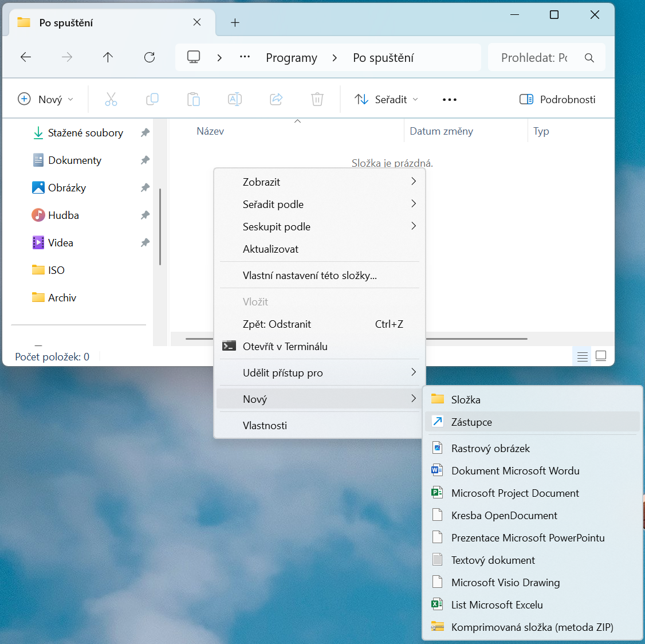Image resolution: width=645 pixels, height=644 pixels.
Task: Click the Prohledat search input field
Action: point(535,58)
